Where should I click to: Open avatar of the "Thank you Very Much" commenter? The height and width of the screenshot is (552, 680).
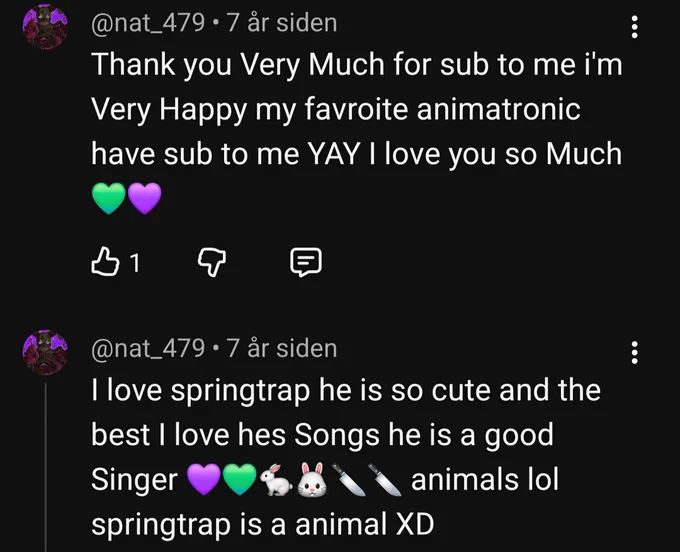tap(45, 26)
